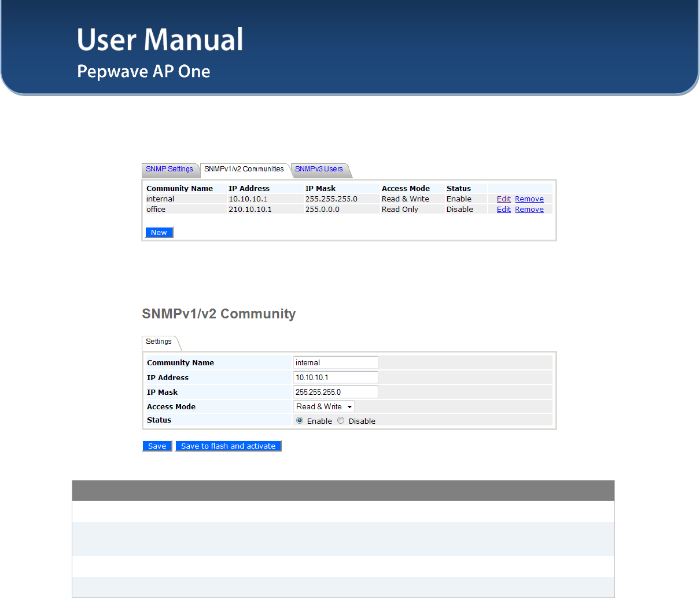Click the User Manual heading
700x598 pixels.
(x=160, y=39)
